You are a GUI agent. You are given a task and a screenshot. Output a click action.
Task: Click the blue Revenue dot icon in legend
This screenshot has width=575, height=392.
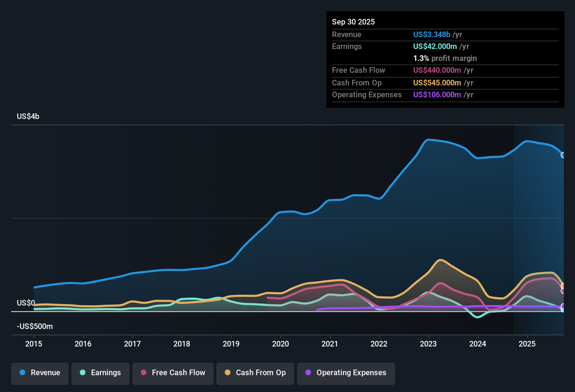pyautogui.click(x=22, y=373)
